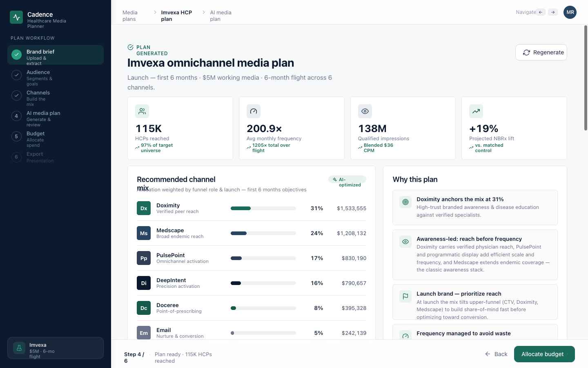Click the 138M impressions value

coord(372,129)
